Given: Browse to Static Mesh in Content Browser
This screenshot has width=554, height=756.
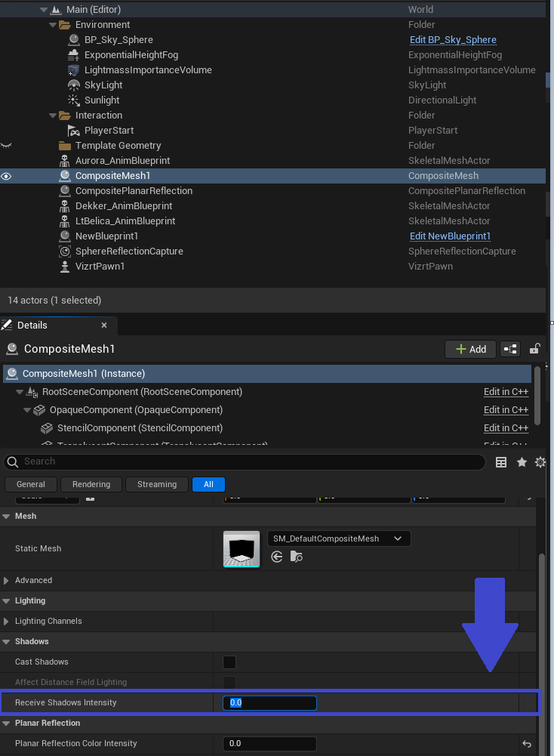Looking at the screenshot, I should 296,557.
